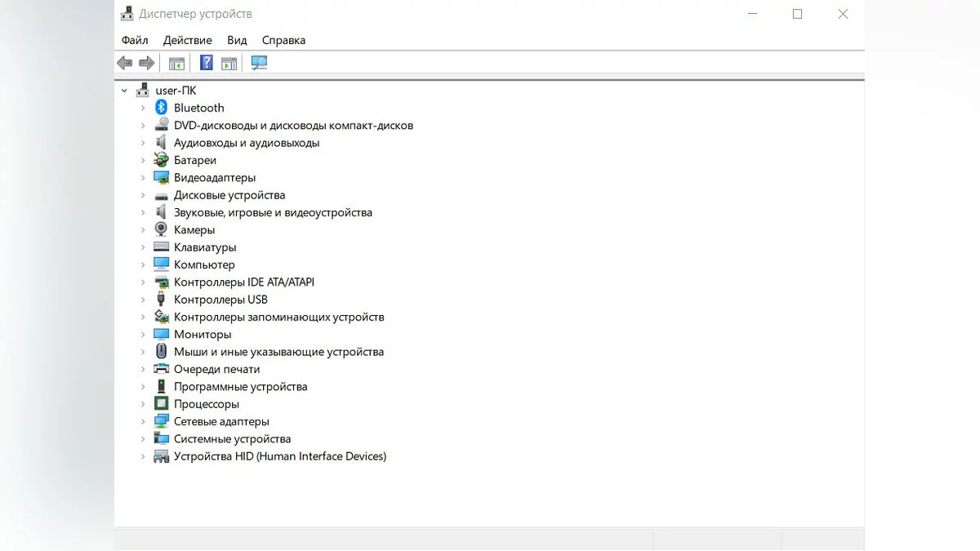Expand the Контроллеры запоминающих устройств arrow
Viewport: 980px width, 551px height.
click(x=143, y=317)
